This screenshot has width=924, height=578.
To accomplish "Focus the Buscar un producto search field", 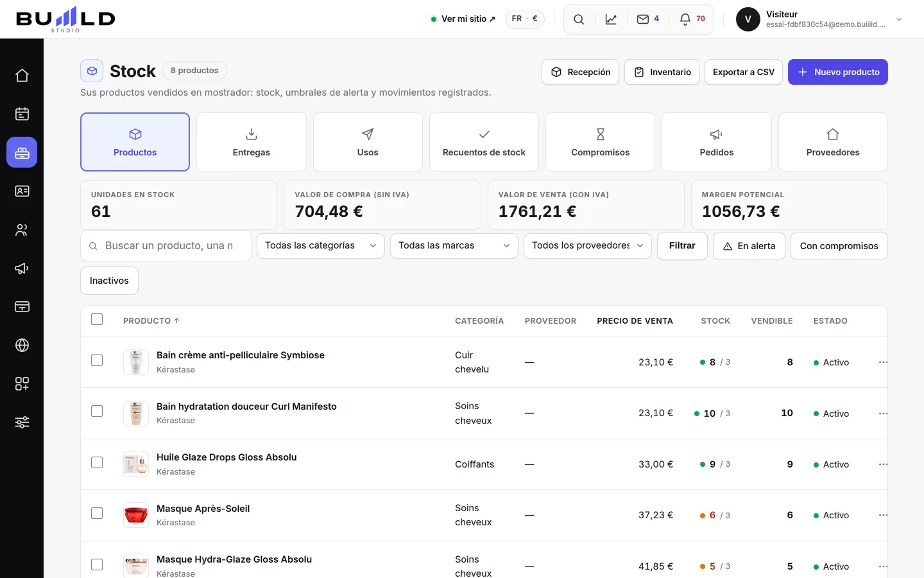I will (166, 246).
